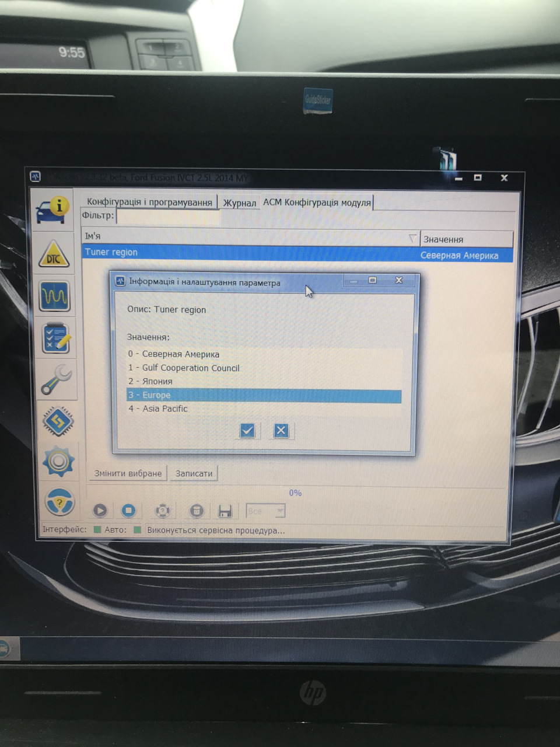The width and height of the screenshot is (560, 747).
Task: Cancel dialog with the X button
Action: pos(281,431)
